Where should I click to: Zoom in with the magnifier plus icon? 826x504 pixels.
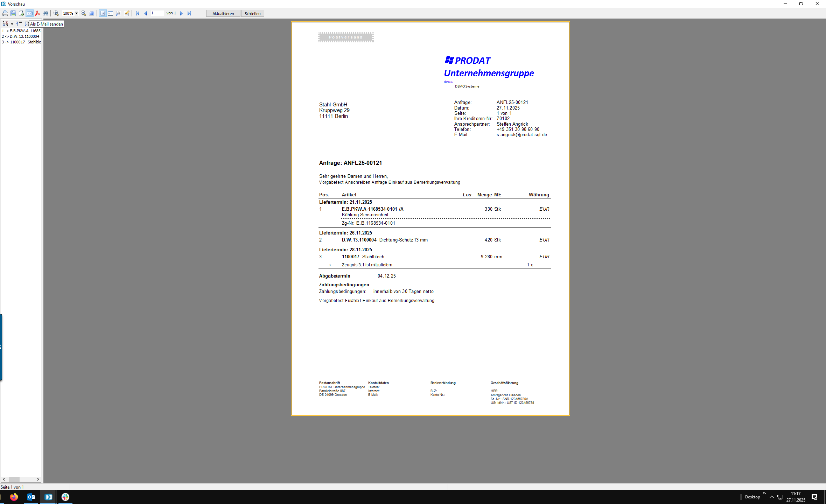[x=56, y=13]
